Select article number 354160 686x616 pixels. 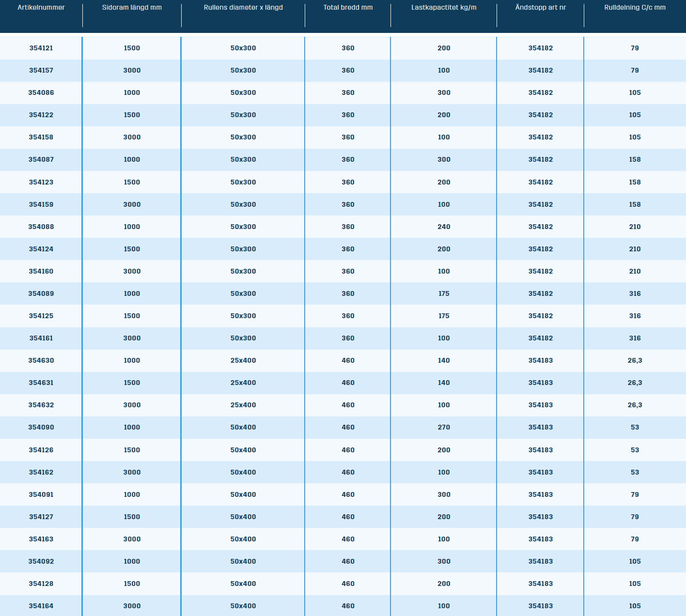[x=41, y=272]
